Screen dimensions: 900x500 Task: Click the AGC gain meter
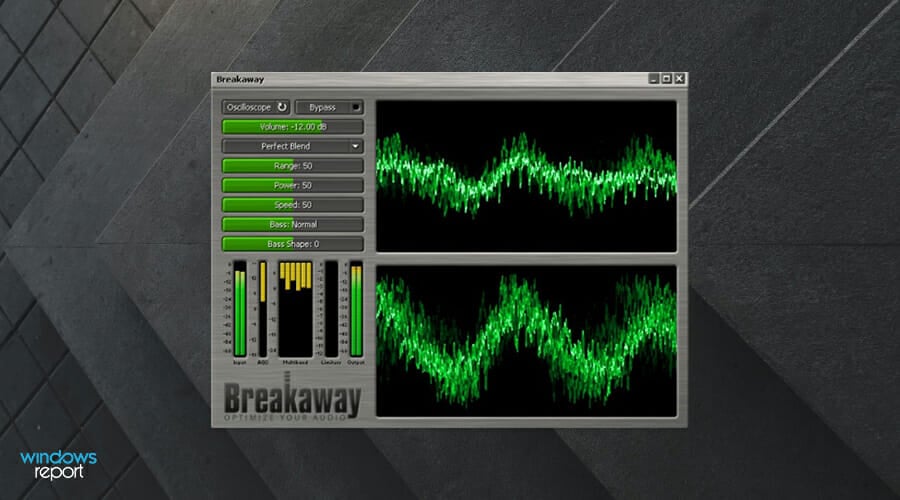(263, 308)
